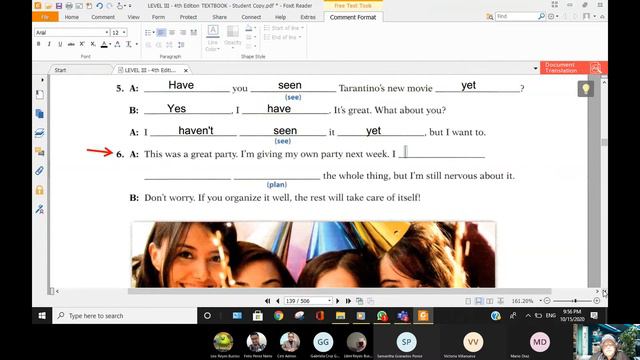Click the zoom out minus button
This screenshot has height=360, width=640.
point(547,301)
